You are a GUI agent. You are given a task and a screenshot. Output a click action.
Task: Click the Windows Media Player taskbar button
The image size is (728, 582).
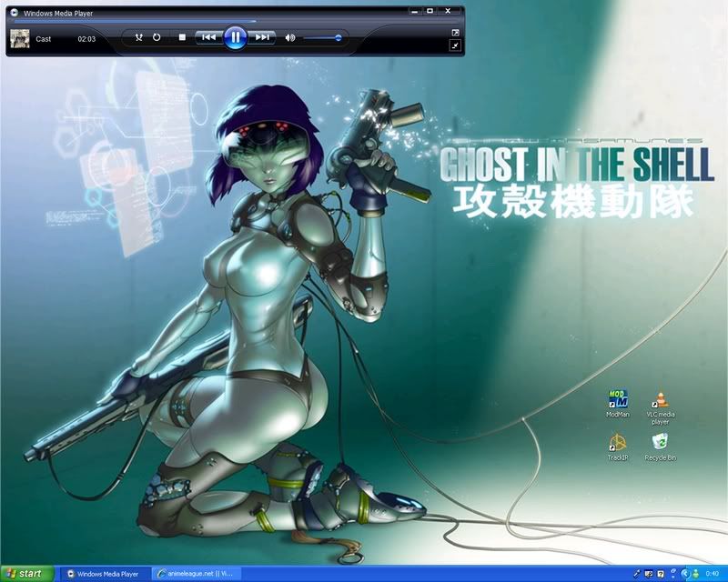tap(102, 574)
